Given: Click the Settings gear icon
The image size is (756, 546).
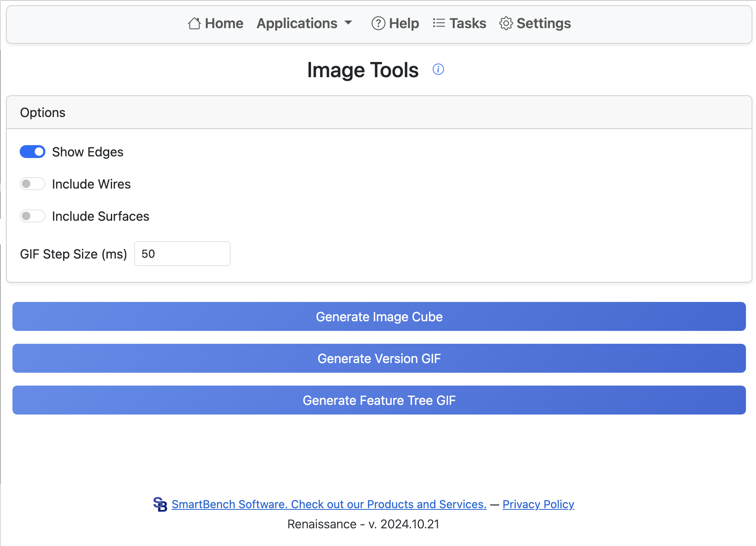Looking at the screenshot, I should point(506,23).
